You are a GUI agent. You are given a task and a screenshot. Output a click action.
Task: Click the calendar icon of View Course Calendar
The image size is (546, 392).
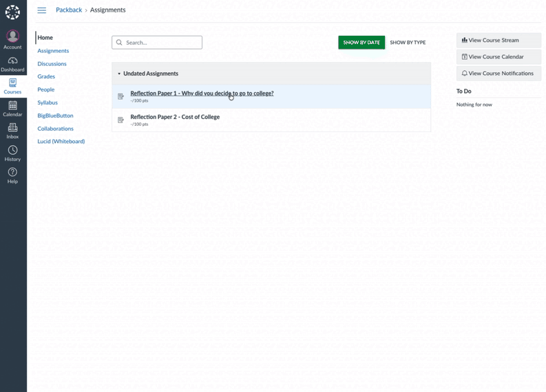click(x=465, y=56)
